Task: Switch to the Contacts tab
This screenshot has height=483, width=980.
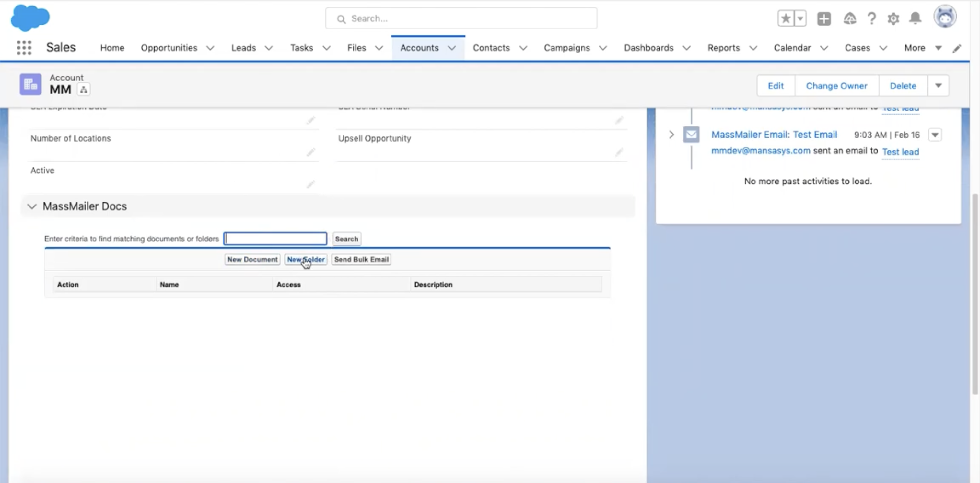Action: click(x=491, y=48)
